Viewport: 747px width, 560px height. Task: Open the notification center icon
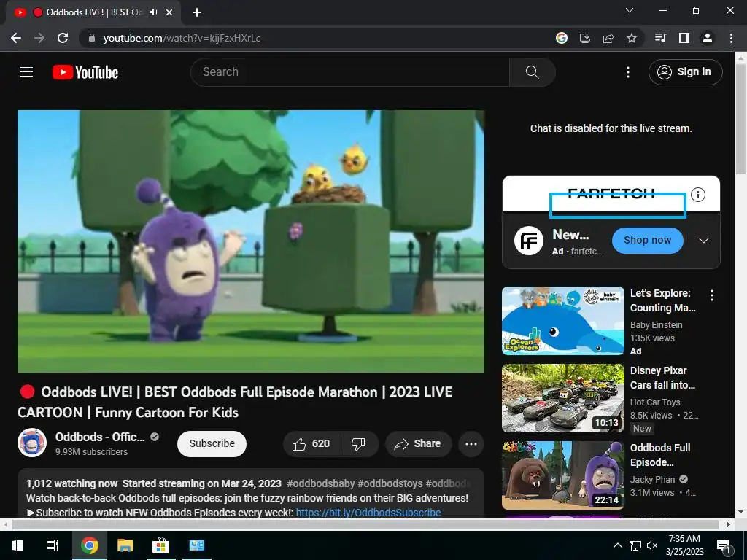[x=724, y=545]
